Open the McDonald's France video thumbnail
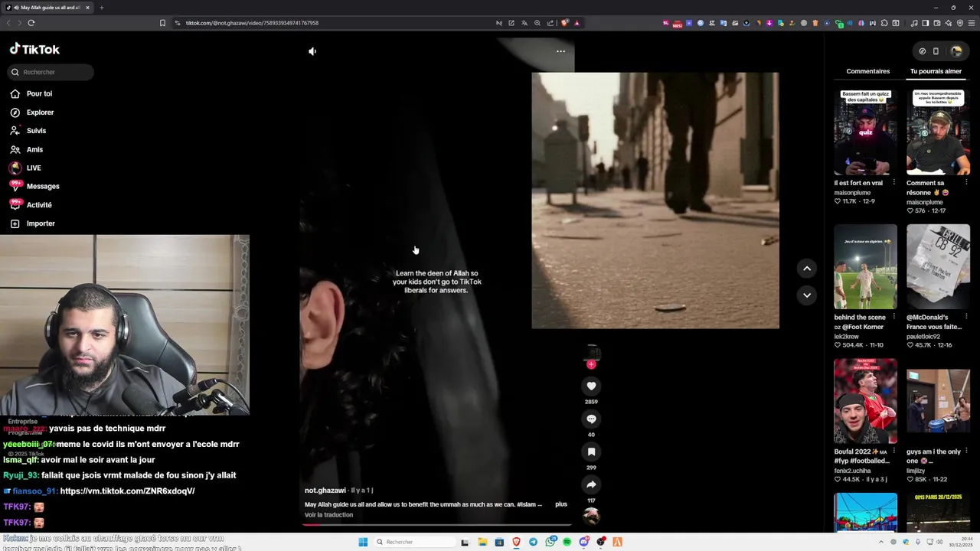This screenshot has height=551, width=980. 938,266
